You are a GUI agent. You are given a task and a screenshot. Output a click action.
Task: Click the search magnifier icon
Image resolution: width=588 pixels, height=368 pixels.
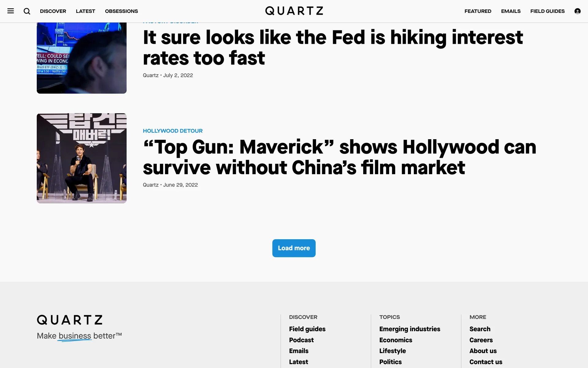pyautogui.click(x=27, y=11)
